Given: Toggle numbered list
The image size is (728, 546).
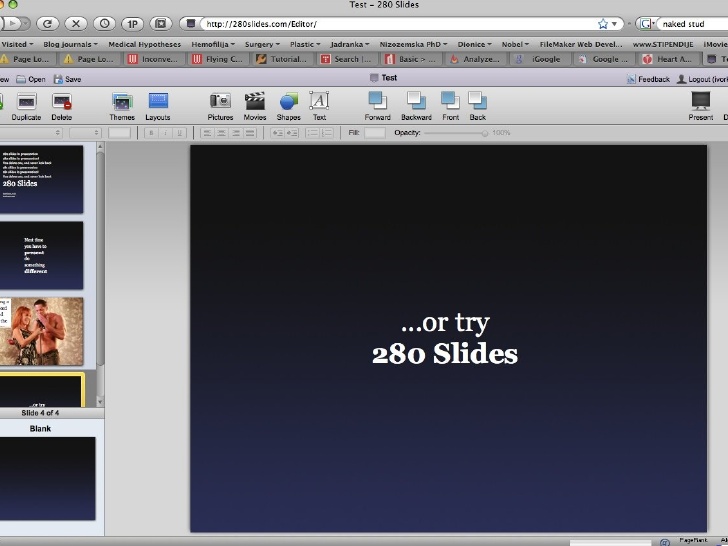Looking at the screenshot, I should [x=327, y=133].
